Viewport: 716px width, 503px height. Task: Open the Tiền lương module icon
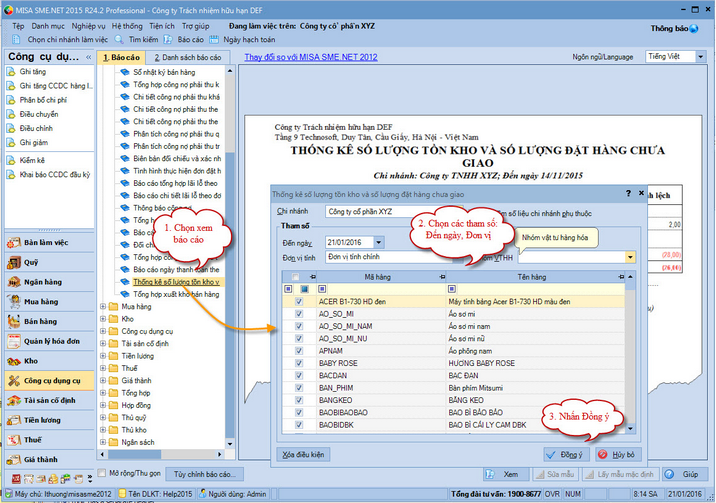14,420
